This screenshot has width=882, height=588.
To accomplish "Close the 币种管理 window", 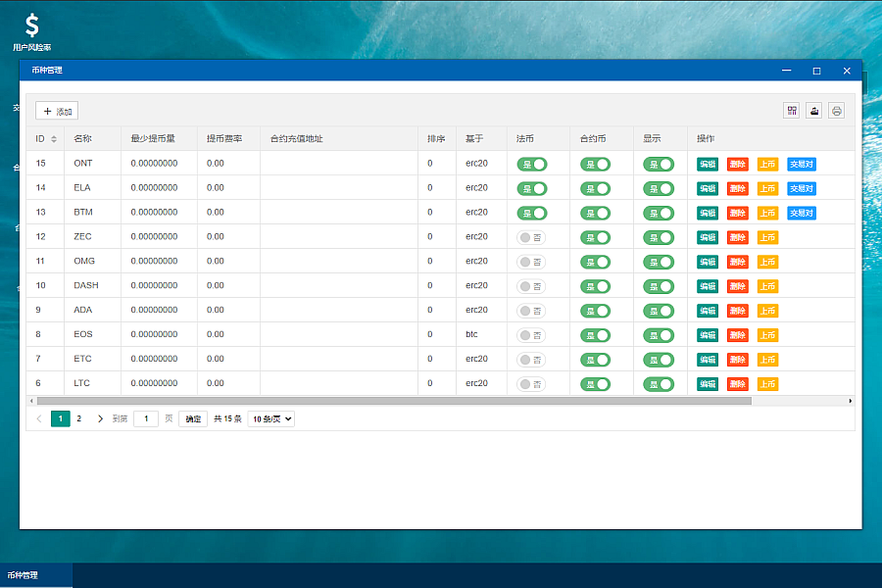I will [847, 71].
